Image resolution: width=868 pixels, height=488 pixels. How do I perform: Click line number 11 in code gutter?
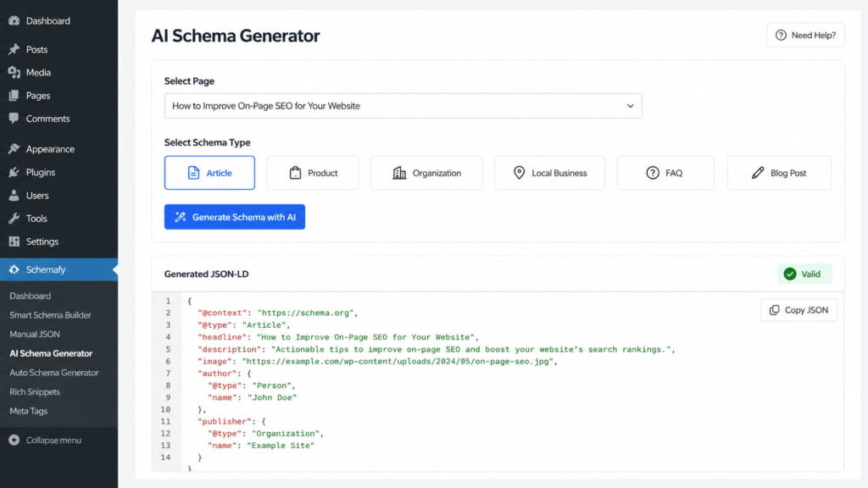(165, 422)
